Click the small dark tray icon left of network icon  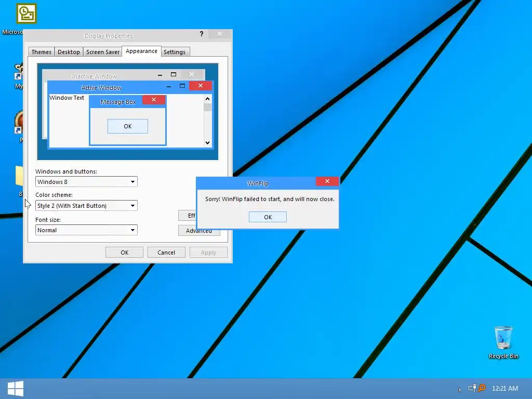pos(459,390)
